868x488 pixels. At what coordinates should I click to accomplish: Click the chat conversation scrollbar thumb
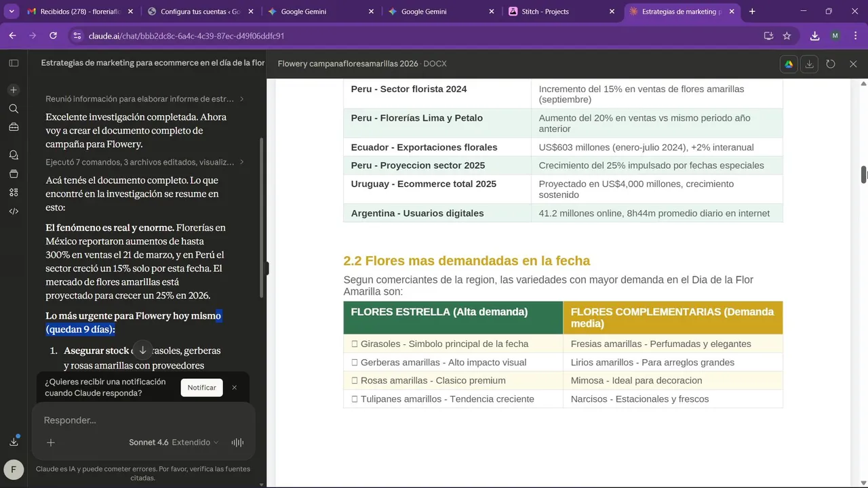(x=261, y=217)
